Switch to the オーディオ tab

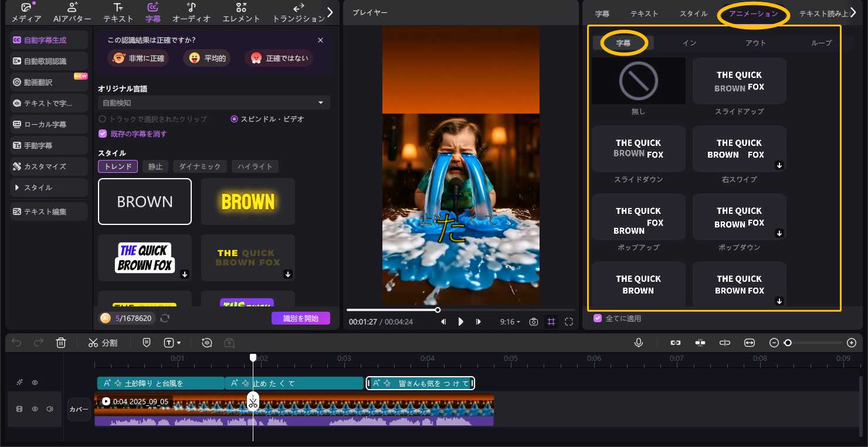191,12
